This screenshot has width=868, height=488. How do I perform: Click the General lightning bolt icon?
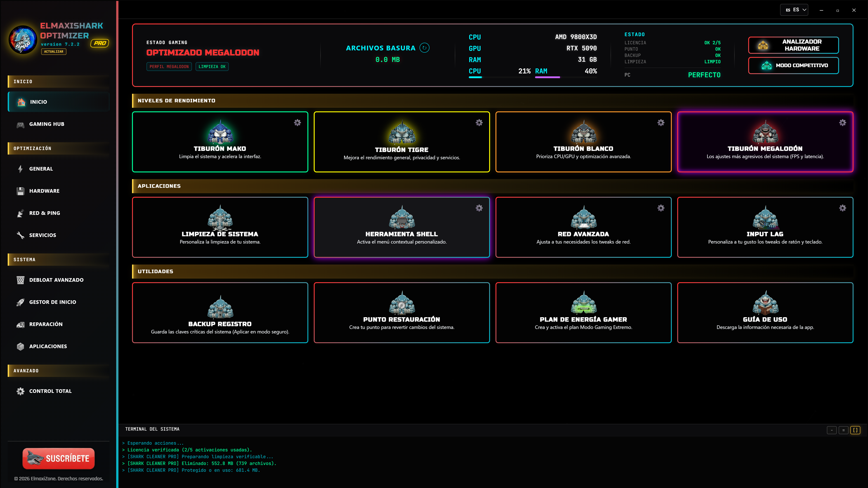tap(21, 169)
